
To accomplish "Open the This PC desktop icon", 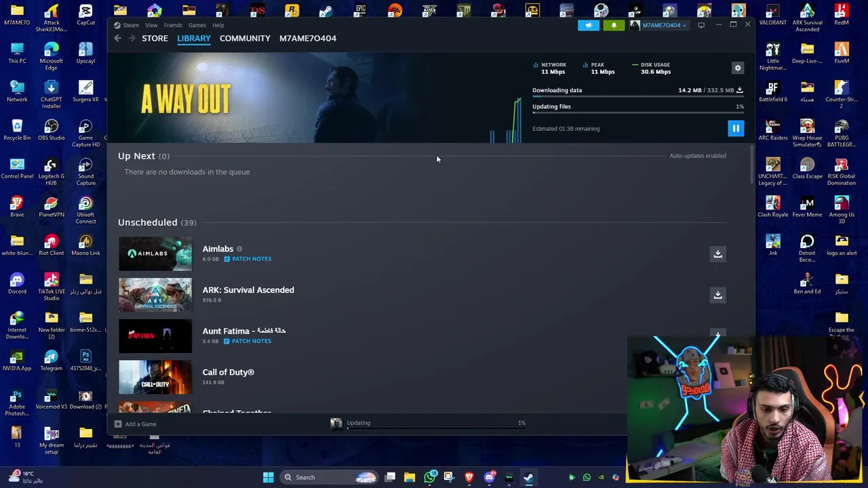I will [x=17, y=53].
